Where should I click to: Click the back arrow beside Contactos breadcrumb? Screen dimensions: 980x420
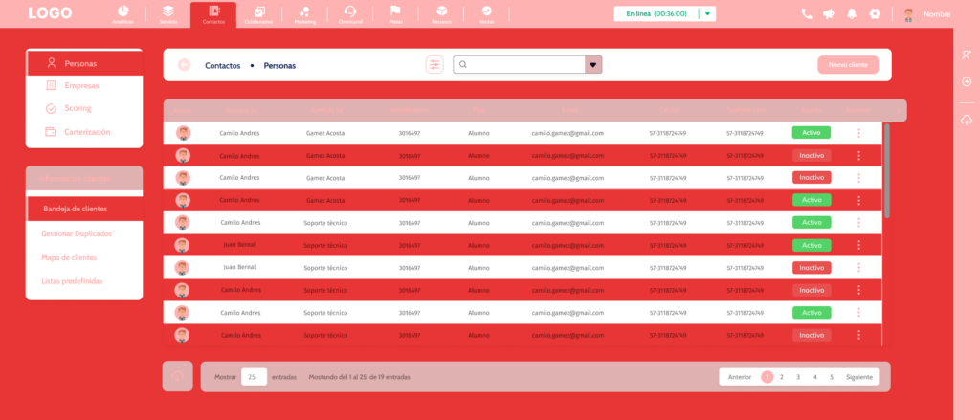pos(184,65)
